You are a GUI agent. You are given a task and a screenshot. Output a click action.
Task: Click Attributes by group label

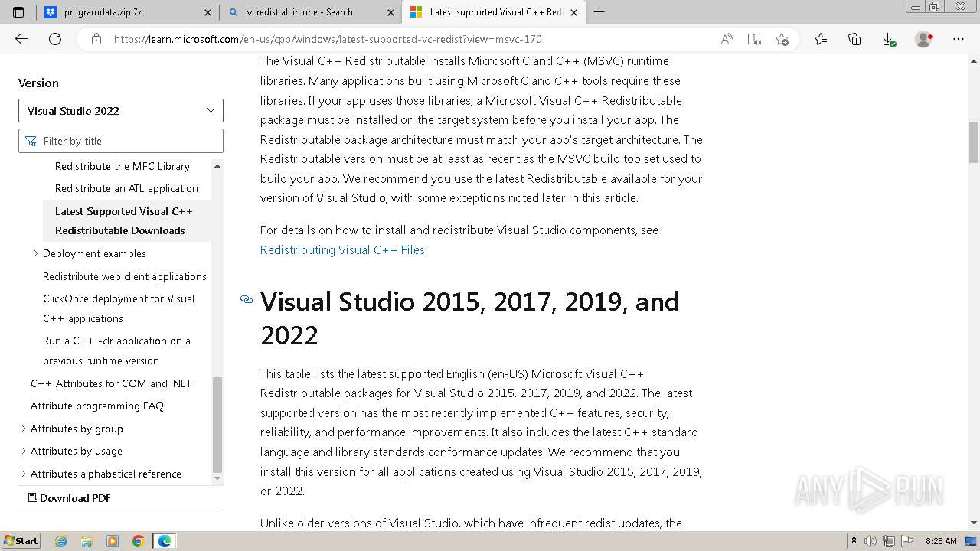[x=77, y=429]
